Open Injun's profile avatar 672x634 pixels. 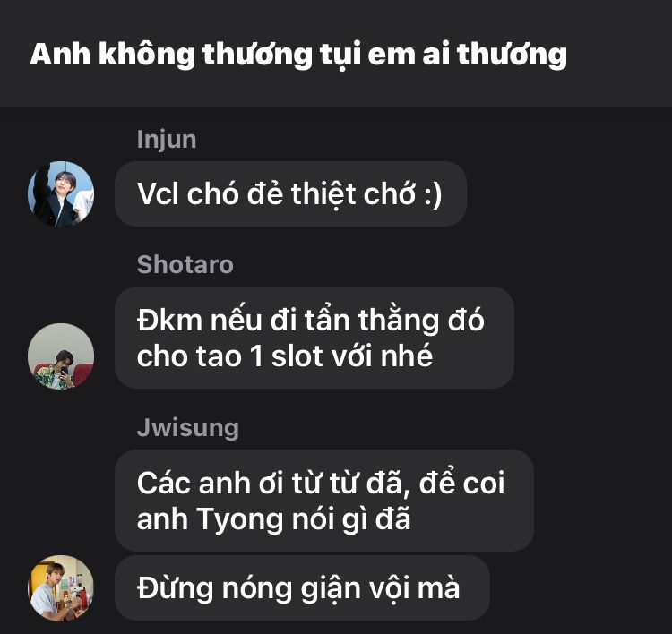61,194
